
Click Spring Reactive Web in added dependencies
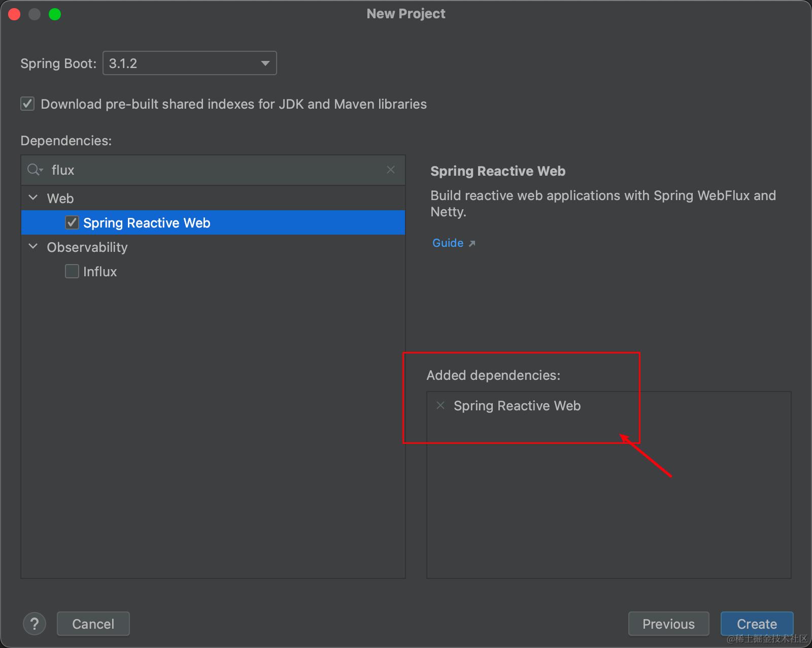tap(517, 406)
